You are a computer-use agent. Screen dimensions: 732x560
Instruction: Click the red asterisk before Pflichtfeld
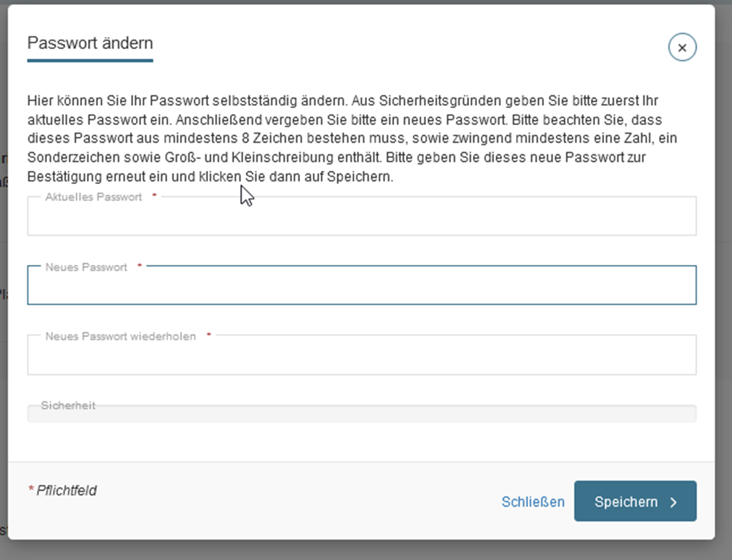click(x=31, y=489)
